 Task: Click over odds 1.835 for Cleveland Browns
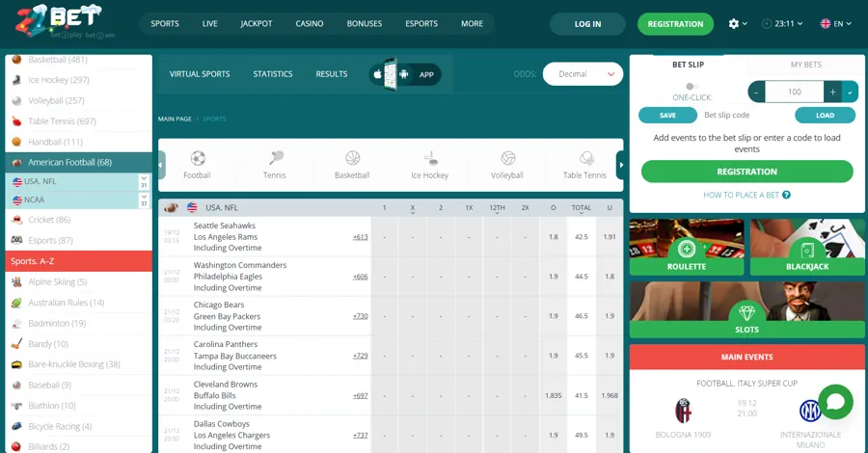click(553, 395)
